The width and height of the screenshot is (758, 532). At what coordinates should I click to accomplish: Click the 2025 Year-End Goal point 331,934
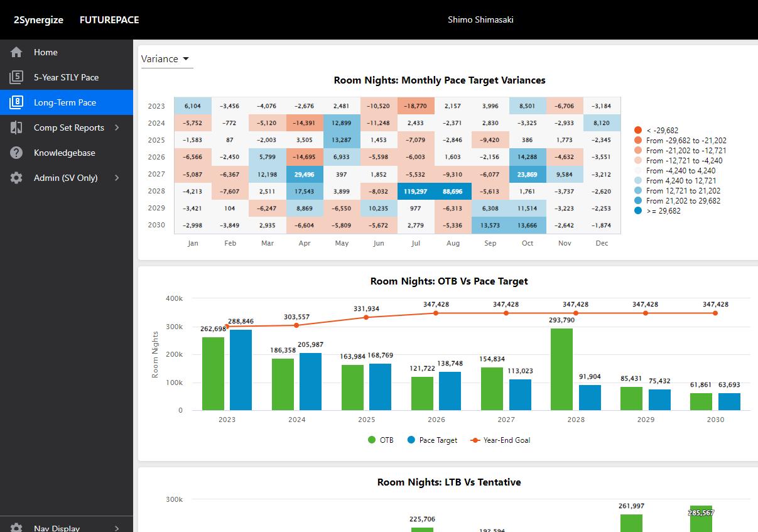pos(367,317)
